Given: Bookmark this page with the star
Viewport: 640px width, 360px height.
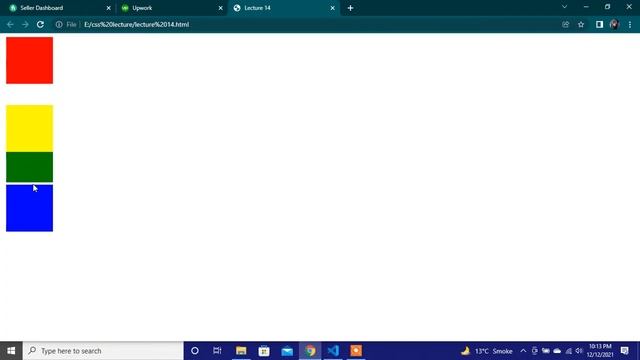Looking at the screenshot, I should coord(581,24).
